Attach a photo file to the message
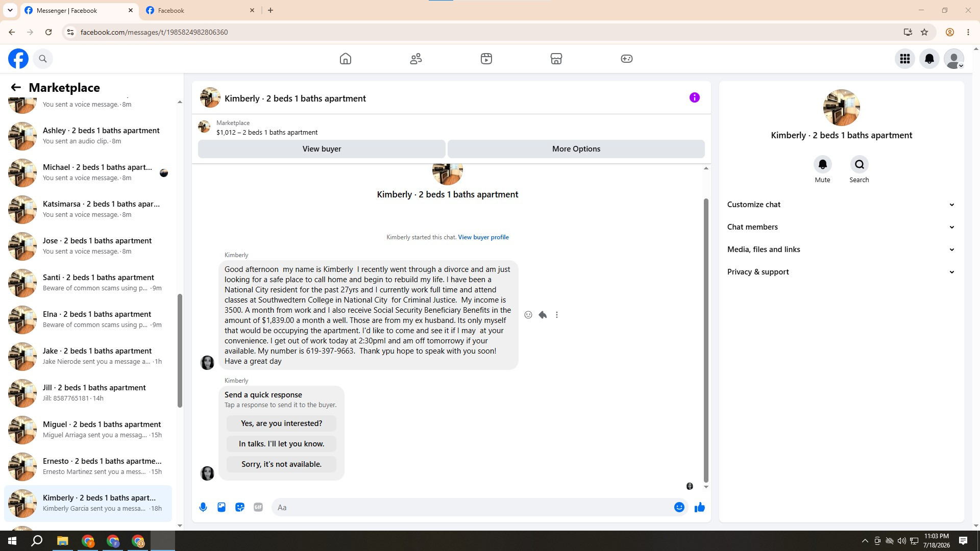 tap(222, 507)
